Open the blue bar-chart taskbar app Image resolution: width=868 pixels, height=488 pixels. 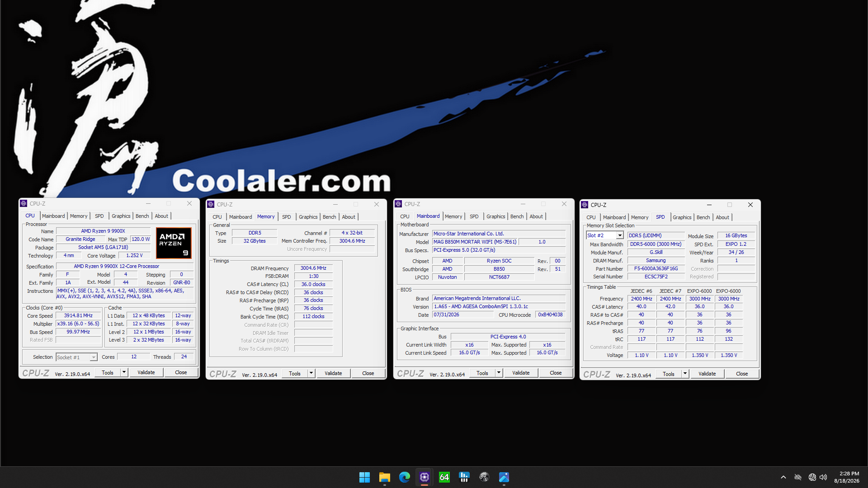click(464, 477)
